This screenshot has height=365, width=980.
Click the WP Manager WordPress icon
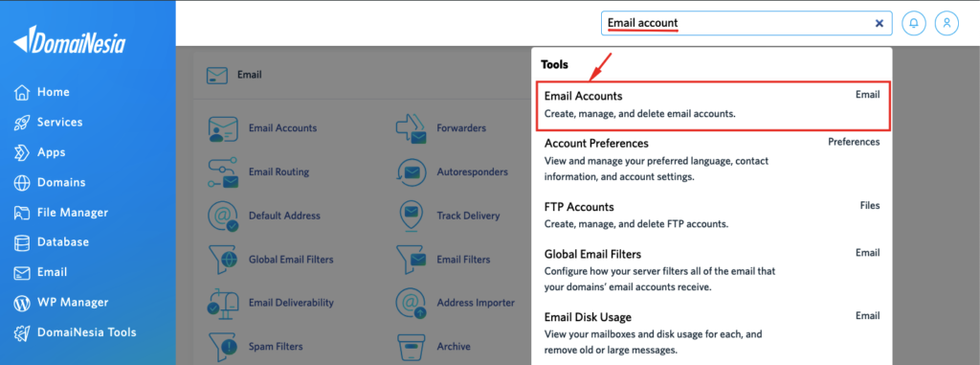tap(21, 303)
